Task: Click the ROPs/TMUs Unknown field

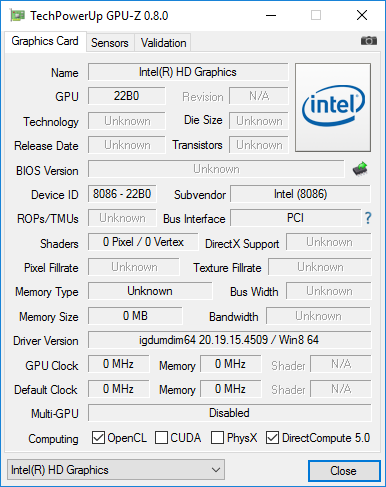Action: tap(122, 218)
